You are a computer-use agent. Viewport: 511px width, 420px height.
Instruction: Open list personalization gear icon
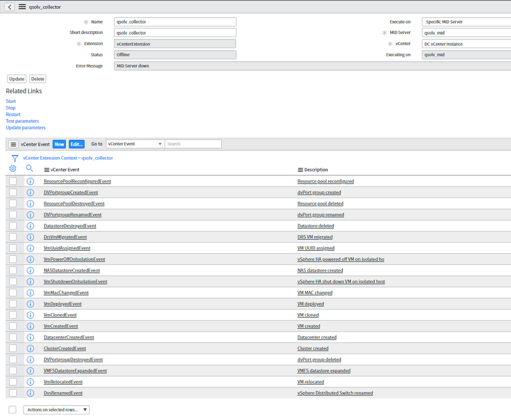point(11,168)
